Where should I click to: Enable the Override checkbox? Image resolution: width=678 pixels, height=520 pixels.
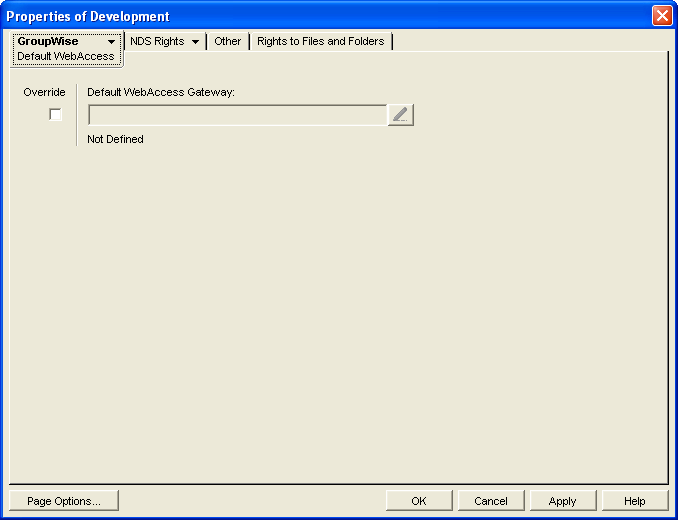coord(55,115)
